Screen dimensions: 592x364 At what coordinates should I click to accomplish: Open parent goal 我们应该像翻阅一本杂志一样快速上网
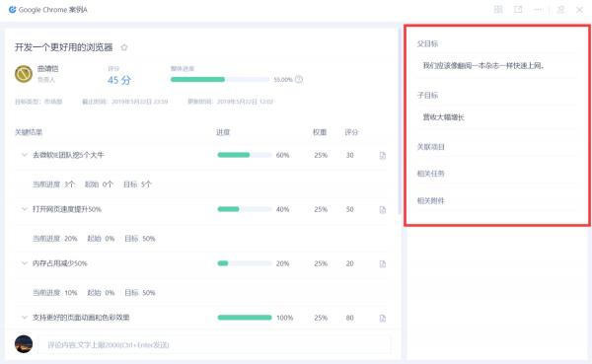coord(482,66)
